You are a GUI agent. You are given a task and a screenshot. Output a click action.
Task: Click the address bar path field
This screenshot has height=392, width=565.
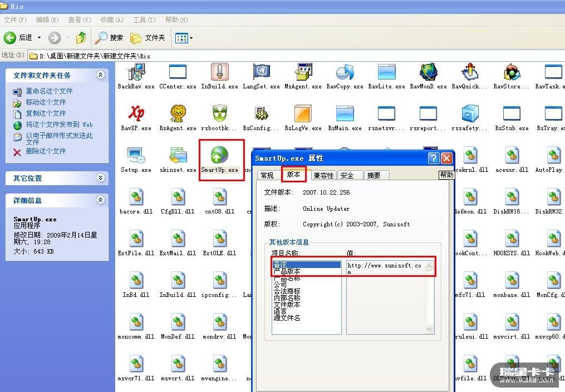(296, 56)
